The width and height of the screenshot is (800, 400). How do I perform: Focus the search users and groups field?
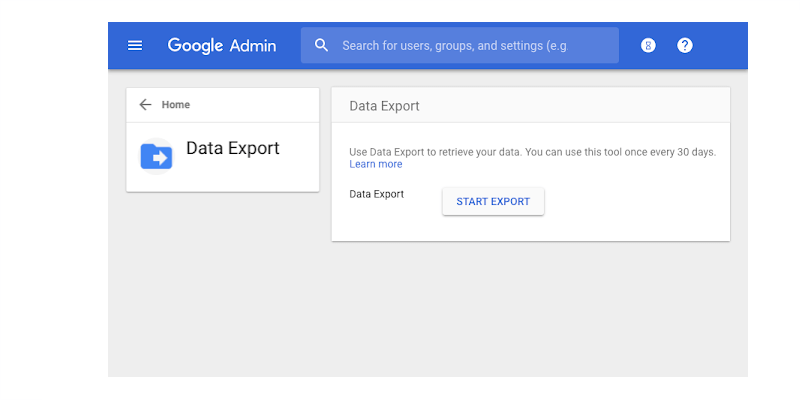point(468,45)
